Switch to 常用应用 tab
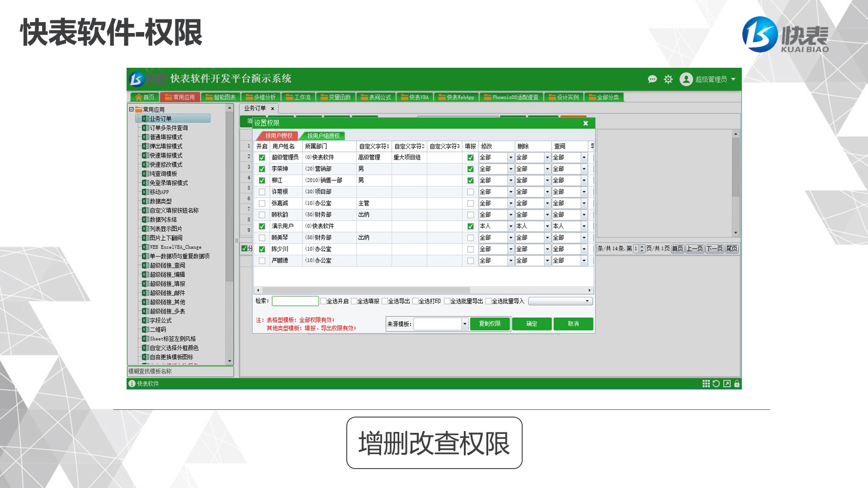This screenshot has height=488, width=868. [x=179, y=97]
